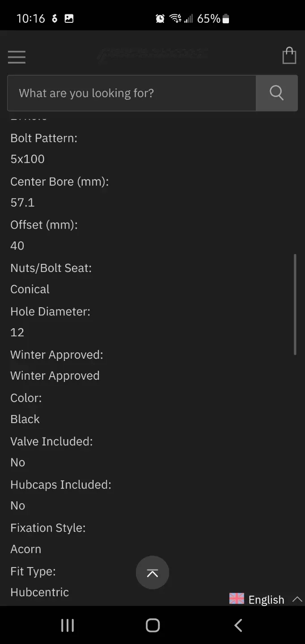Image resolution: width=305 pixels, height=644 pixels.
Task: Click the store logo in header
Action: [152, 55]
